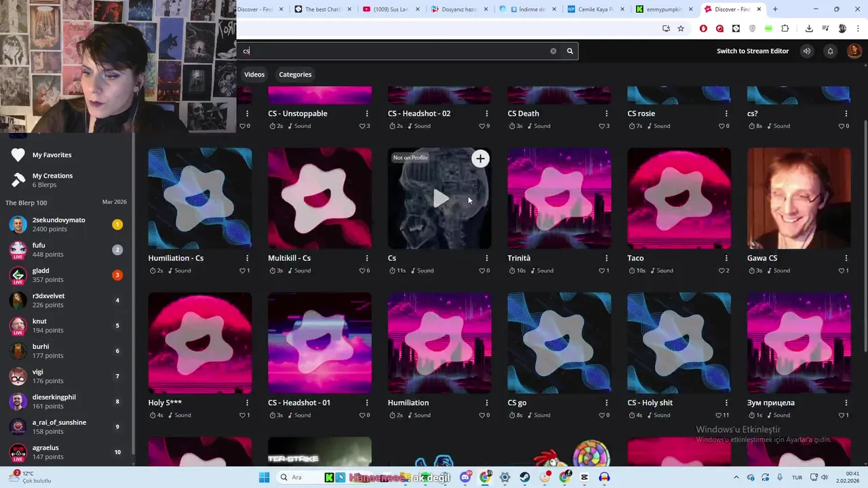Switch to The best Chatb browser tab
This screenshot has height=488, width=868.
point(323,9)
